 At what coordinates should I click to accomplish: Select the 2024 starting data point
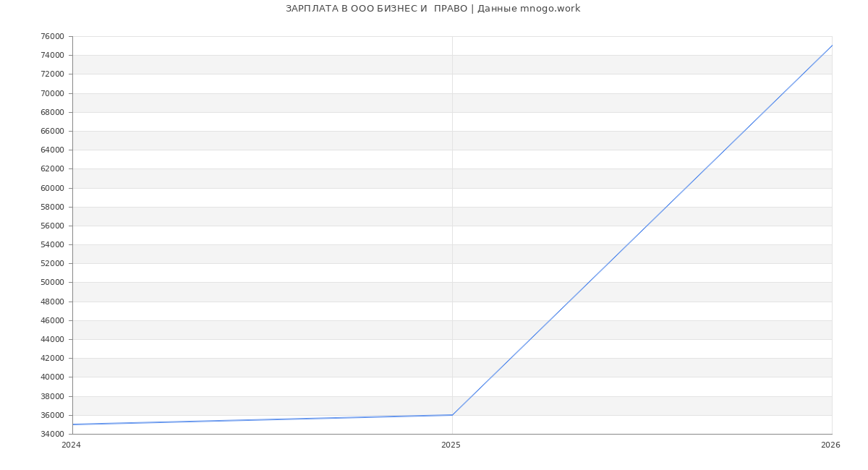pyautogui.click(x=73, y=424)
